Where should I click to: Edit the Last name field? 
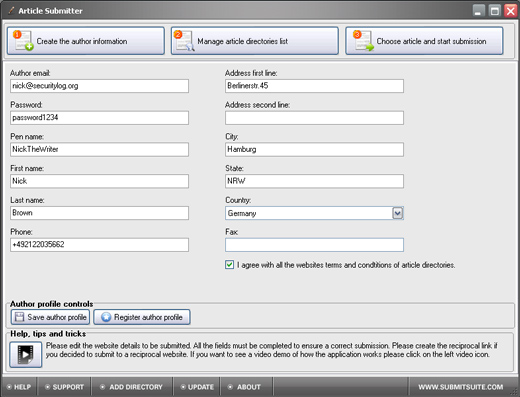pyautogui.click(x=99, y=213)
